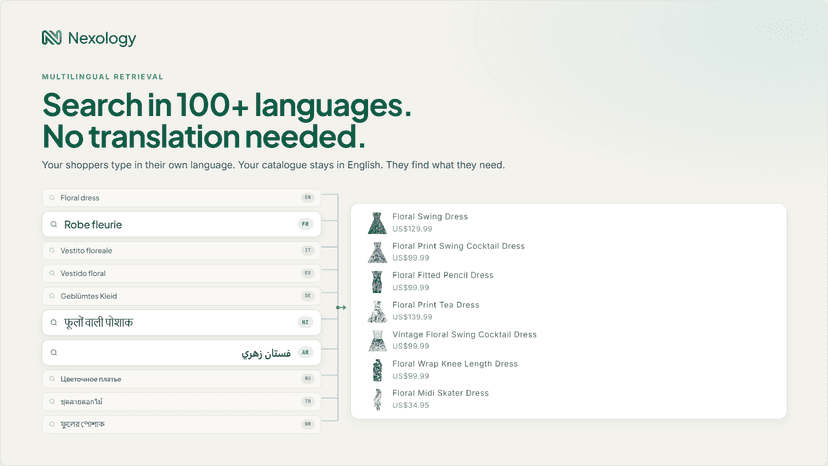Click the "Floral Print Tea Dress" title
Image resolution: width=828 pixels, height=466 pixels.
(x=436, y=305)
